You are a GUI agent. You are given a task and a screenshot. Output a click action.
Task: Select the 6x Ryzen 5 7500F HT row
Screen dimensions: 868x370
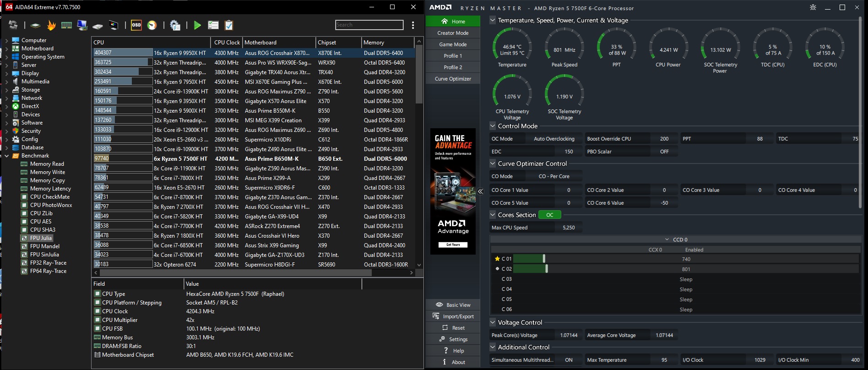(254, 159)
